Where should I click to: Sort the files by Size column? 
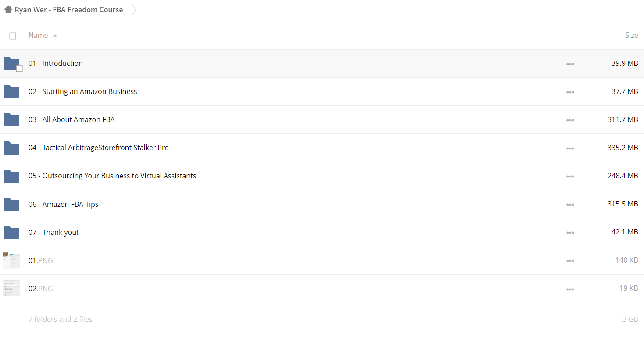(631, 35)
